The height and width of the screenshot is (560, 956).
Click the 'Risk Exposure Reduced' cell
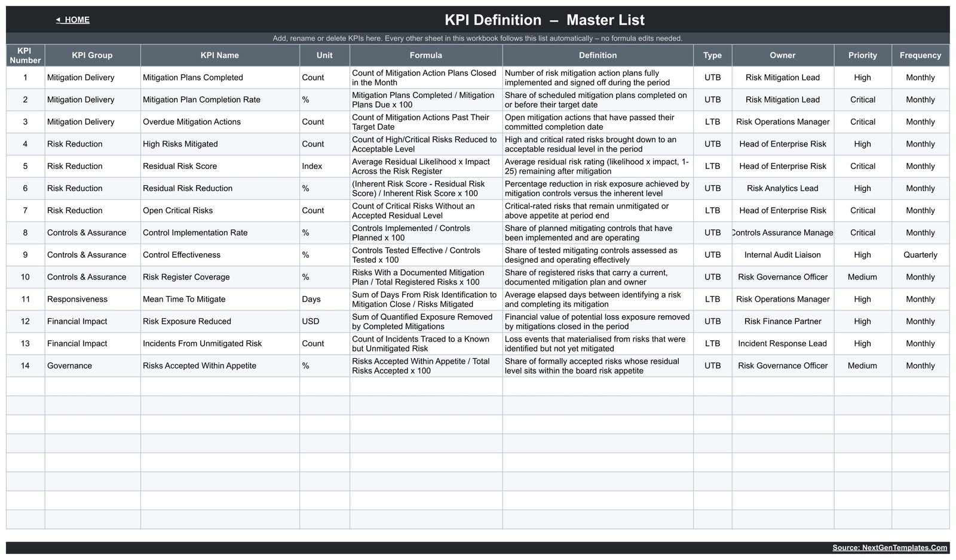(x=220, y=321)
